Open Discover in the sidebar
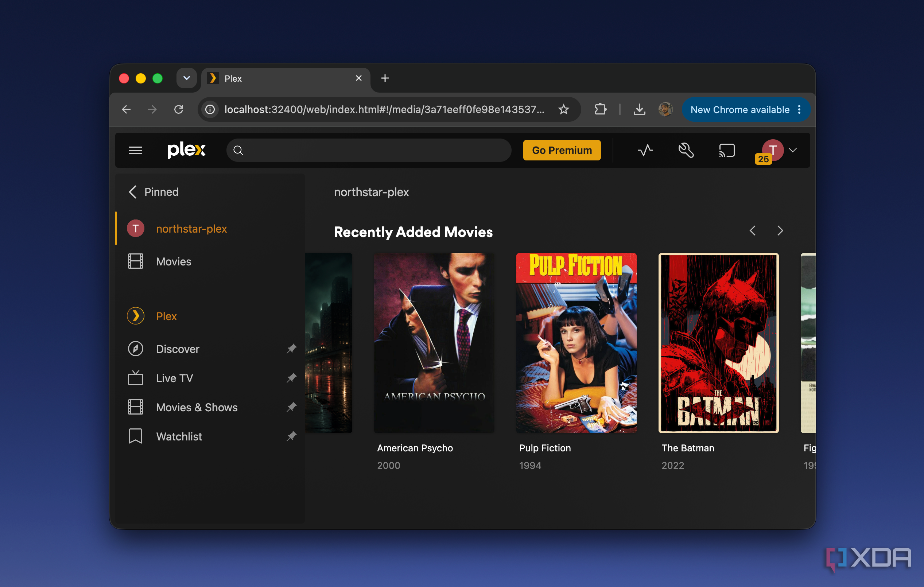924x587 pixels. tap(178, 349)
